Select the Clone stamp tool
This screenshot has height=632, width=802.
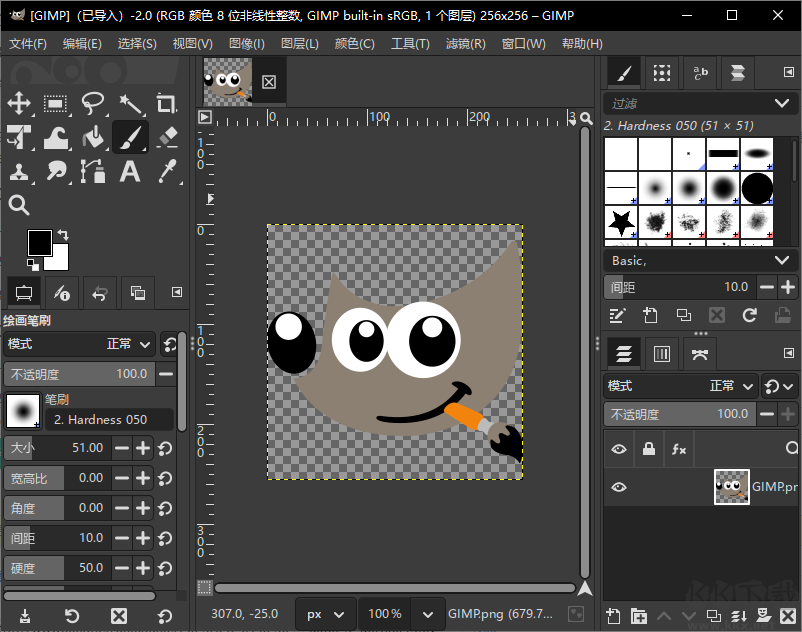coord(21,172)
